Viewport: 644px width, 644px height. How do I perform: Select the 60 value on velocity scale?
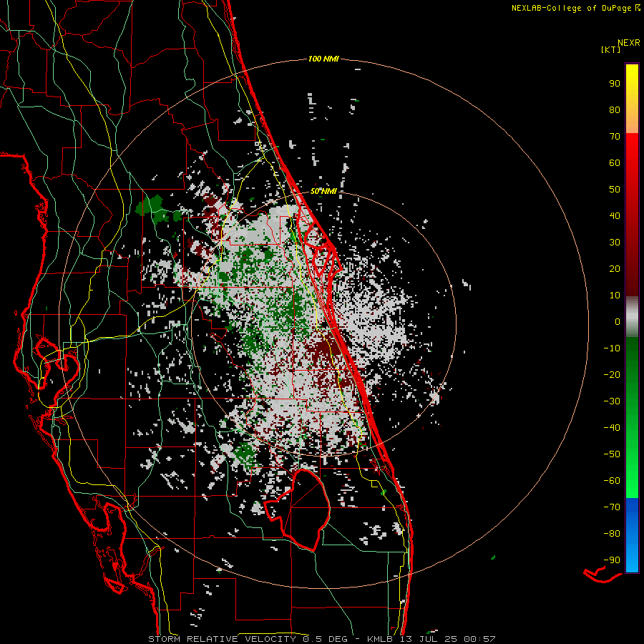pos(615,163)
